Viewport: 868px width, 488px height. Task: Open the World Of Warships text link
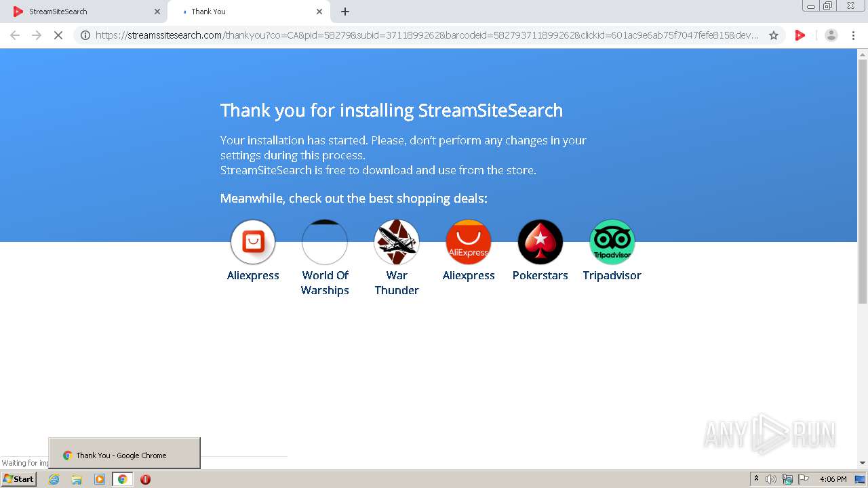click(325, 283)
